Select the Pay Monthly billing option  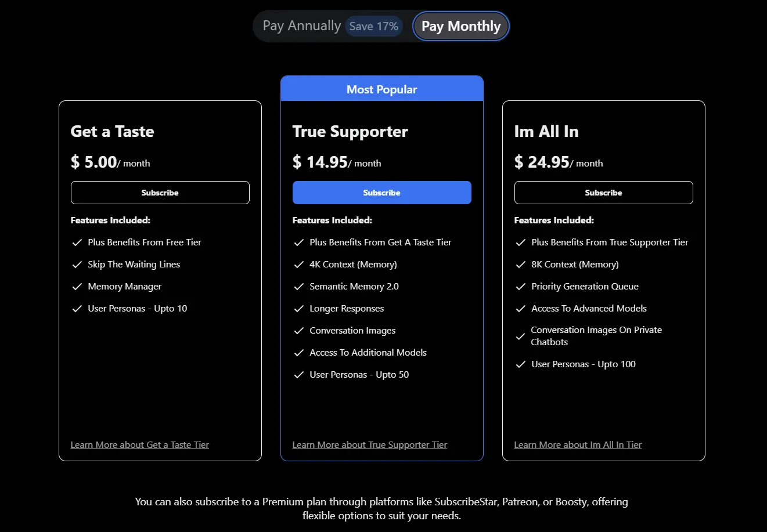tap(460, 26)
